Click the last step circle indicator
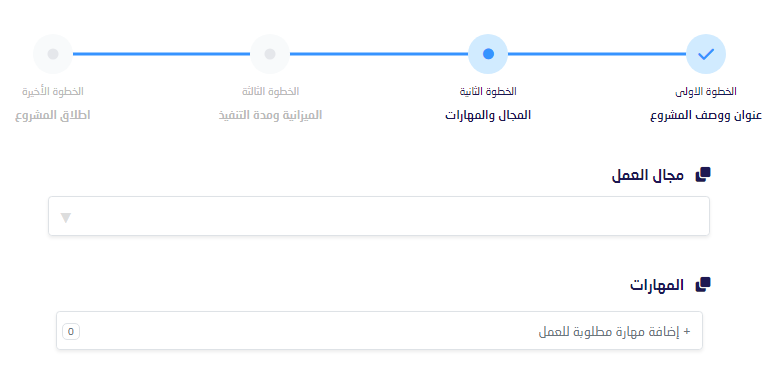This screenshot has width=769, height=375. click(53, 54)
